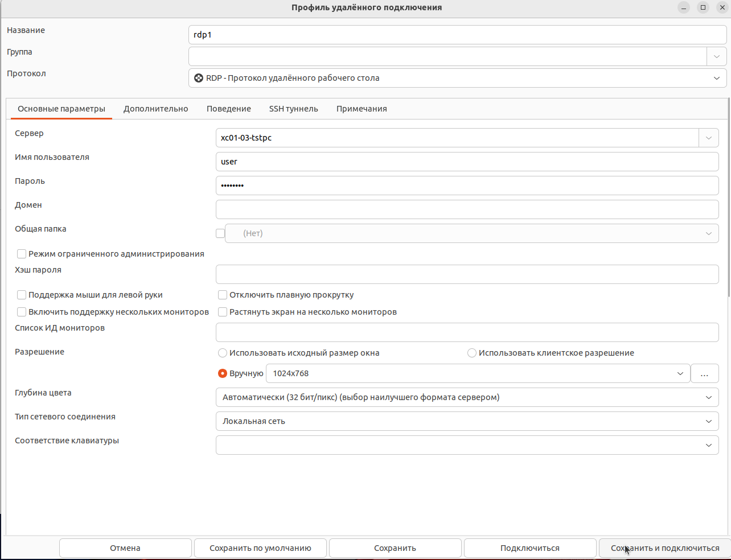Enable the shared folder checkbox
The image size is (731, 560).
point(220,233)
